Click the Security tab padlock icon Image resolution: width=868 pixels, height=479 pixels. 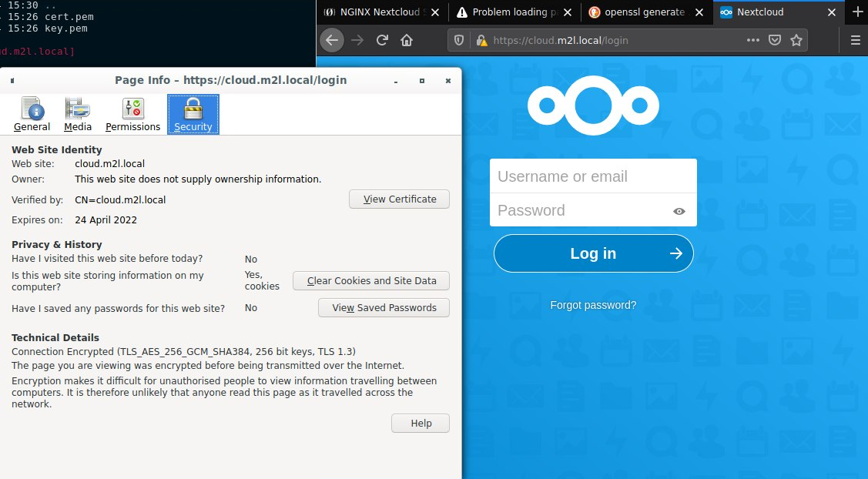[x=193, y=108]
